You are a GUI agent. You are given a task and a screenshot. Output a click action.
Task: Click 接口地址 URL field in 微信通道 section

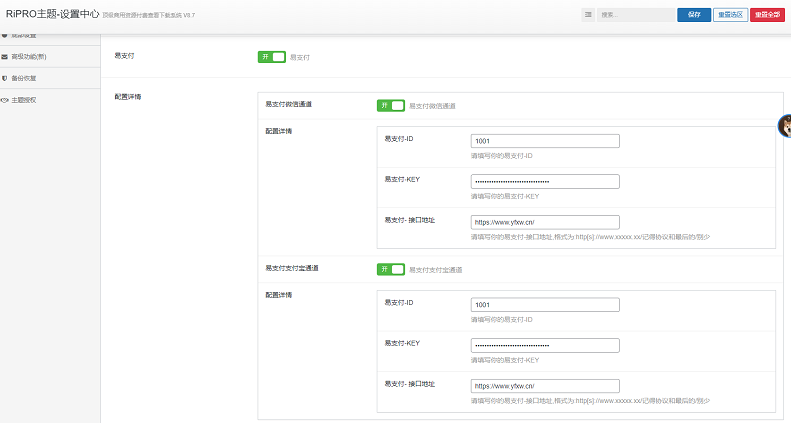[545, 222]
